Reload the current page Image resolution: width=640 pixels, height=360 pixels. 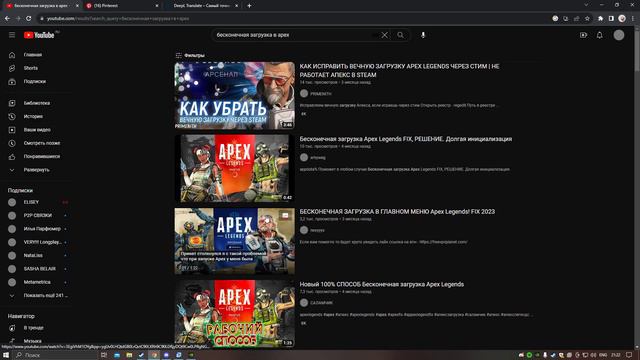[x=29, y=18]
